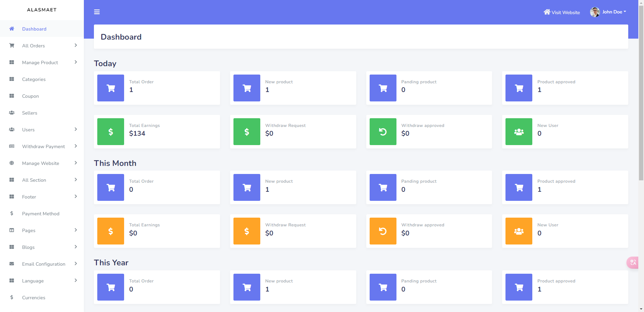
Task: Expand the Manage Product chevron
Action: (76, 62)
